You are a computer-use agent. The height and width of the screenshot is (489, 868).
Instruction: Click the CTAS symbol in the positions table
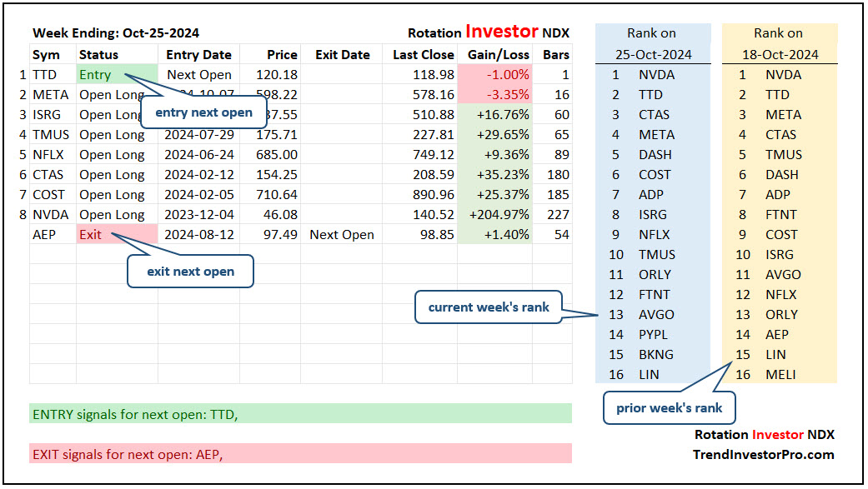coord(48,174)
